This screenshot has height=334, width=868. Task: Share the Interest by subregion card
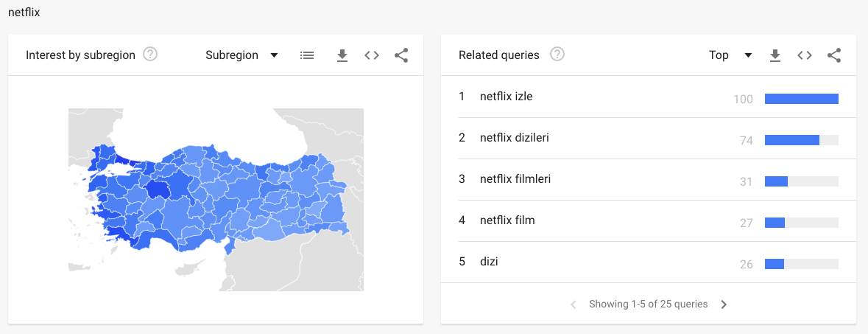click(x=401, y=55)
